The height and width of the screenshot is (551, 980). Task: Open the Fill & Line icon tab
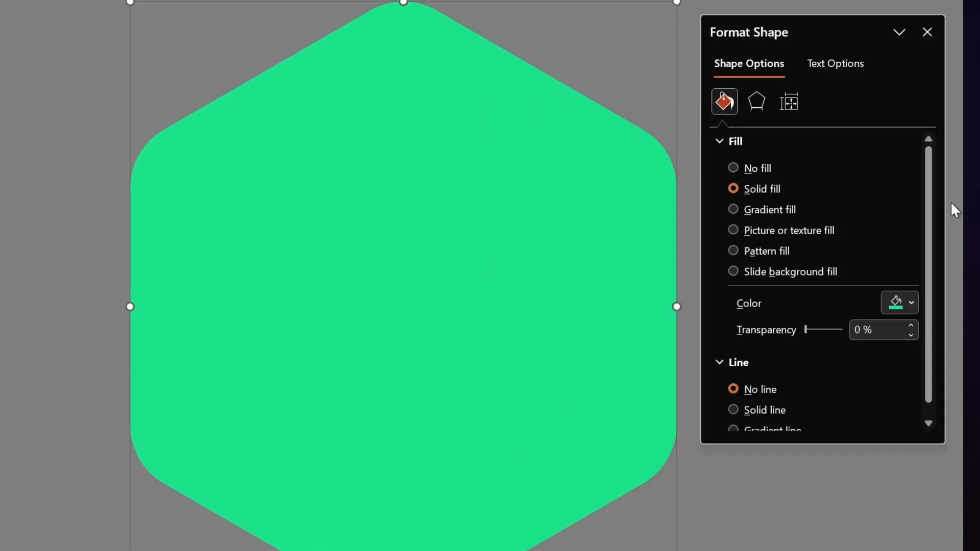tap(724, 102)
